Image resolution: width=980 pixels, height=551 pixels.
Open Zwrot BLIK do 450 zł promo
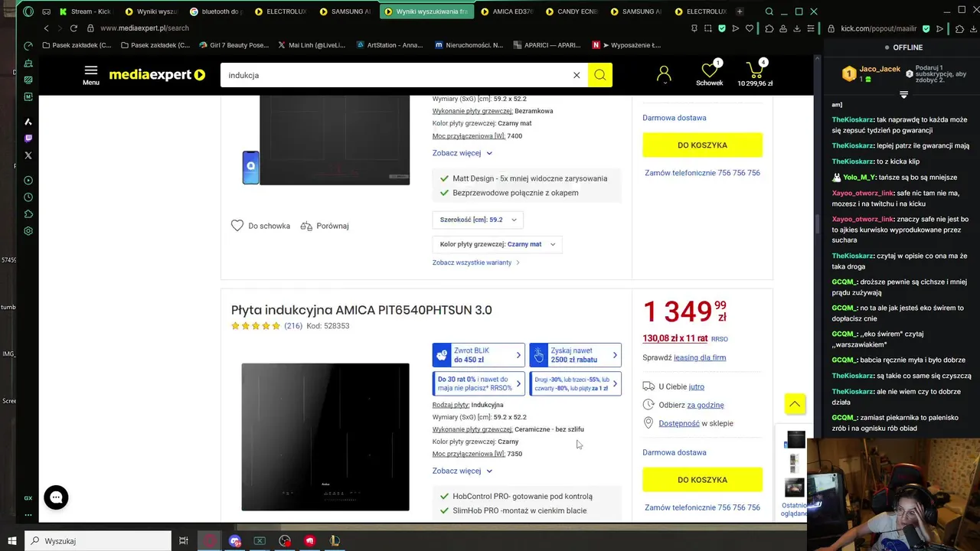[x=479, y=355]
